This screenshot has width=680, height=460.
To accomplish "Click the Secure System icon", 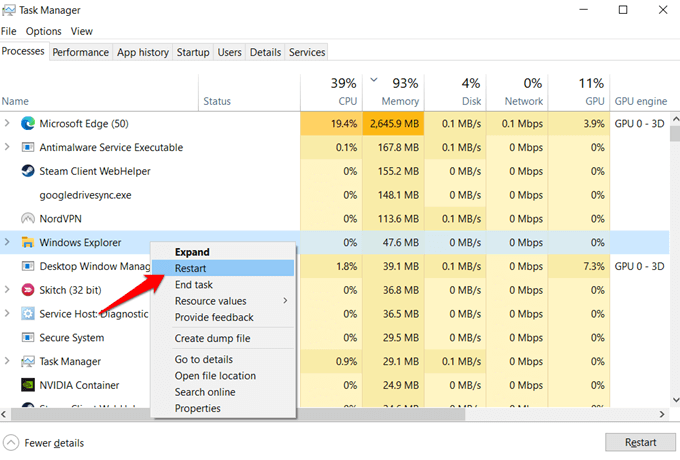I will [28, 337].
